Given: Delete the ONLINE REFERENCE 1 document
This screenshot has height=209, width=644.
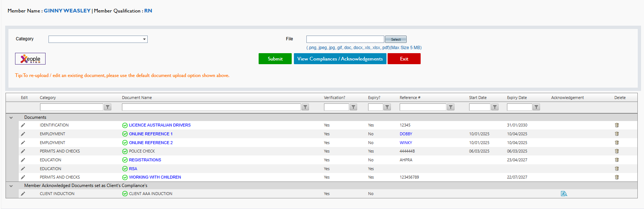Looking at the screenshot, I should point(617,134).
